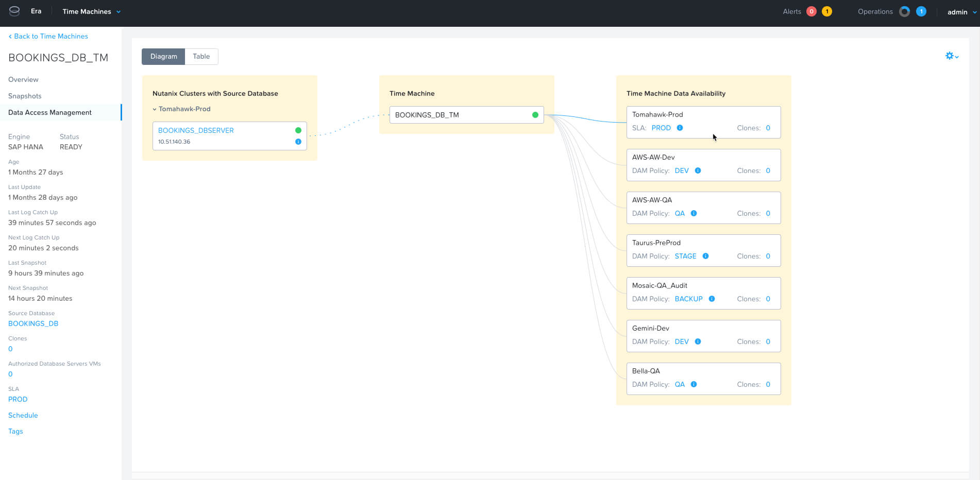Switch to Diagram view
Viewport: 980px width, 480px height.
point(163,57)
